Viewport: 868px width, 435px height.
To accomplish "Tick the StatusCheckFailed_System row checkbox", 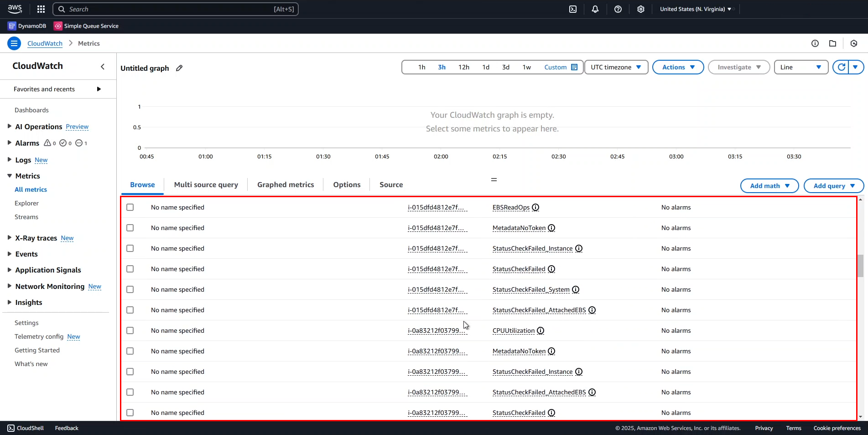I will pos(130,289).
